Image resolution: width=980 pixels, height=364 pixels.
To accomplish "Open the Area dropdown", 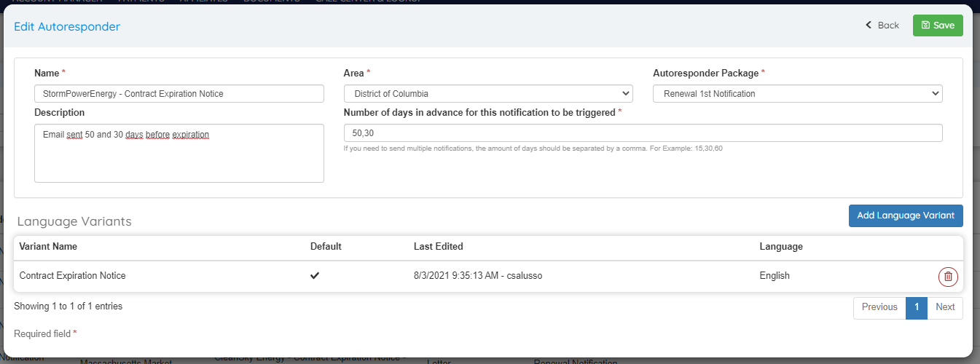I will (x=488, y=94).
